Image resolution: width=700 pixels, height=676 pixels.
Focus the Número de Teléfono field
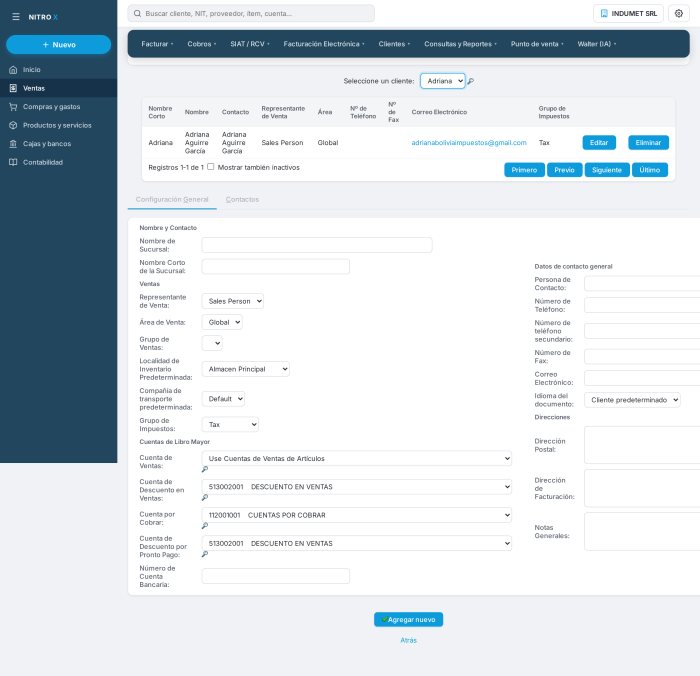click(642, 305)
